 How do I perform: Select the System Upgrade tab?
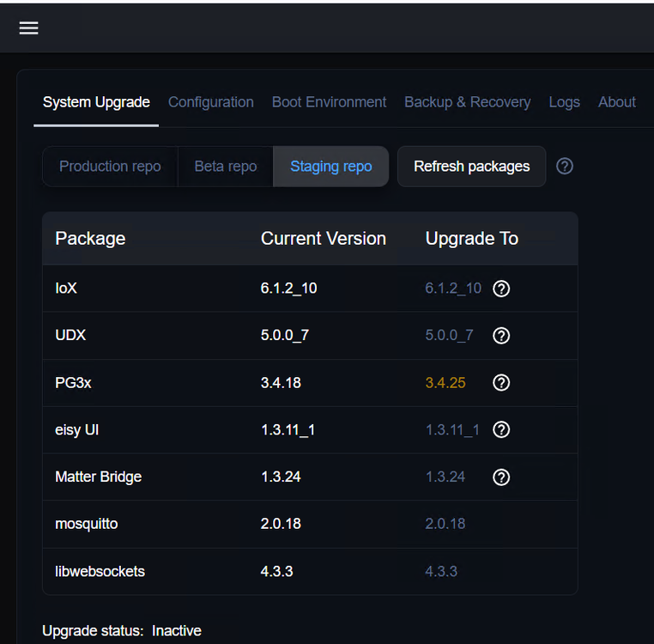pyautogui.click(x=96, y=102)
